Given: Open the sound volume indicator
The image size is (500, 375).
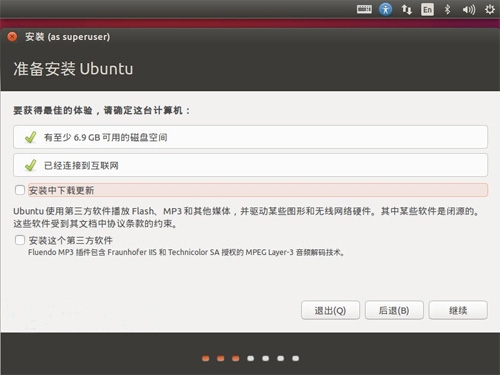Looking at the screenshot, I should coord(468,10).
